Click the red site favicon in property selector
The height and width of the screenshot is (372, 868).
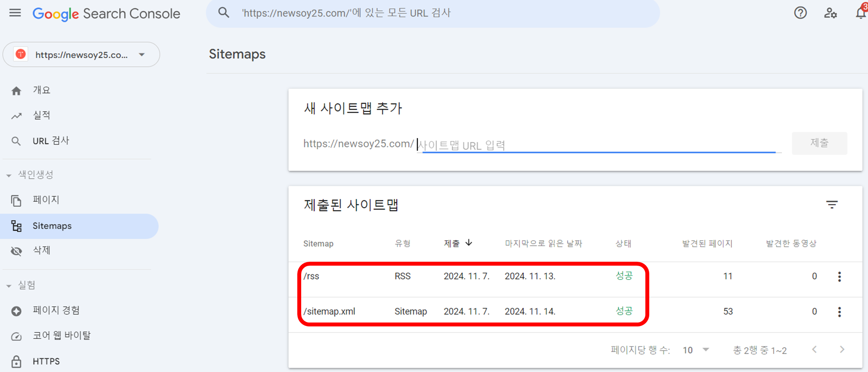(20, 54)
